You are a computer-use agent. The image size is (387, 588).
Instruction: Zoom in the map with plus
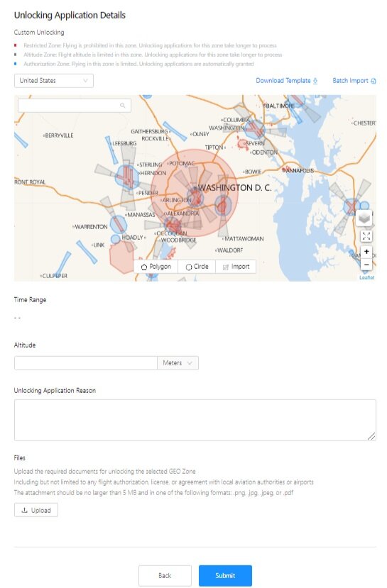click(x=366, y=252)
